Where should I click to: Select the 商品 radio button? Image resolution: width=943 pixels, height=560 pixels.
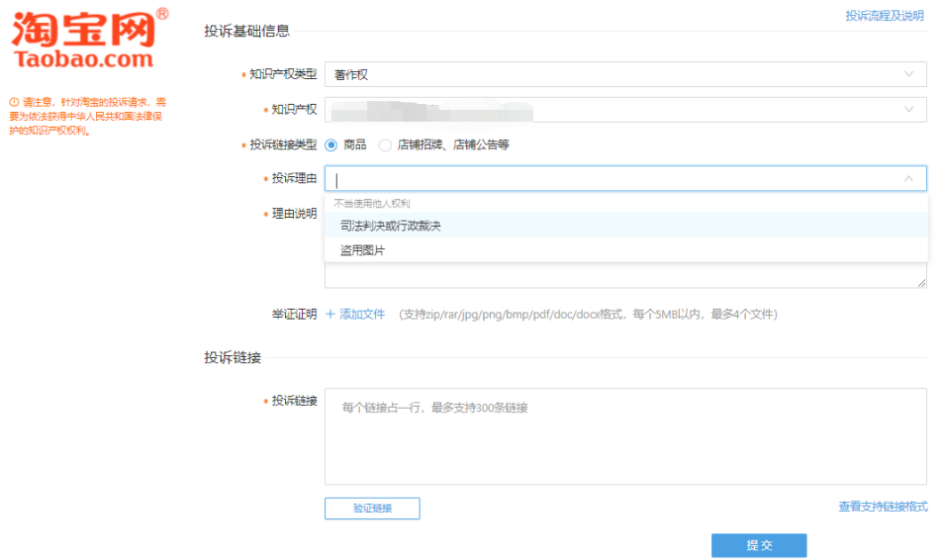(330, 145)
